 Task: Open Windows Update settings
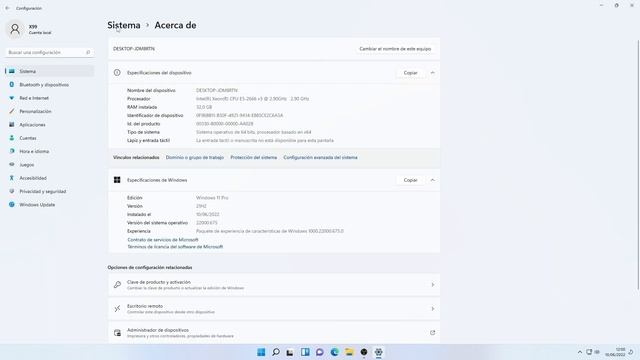click(x=49, y=205)
